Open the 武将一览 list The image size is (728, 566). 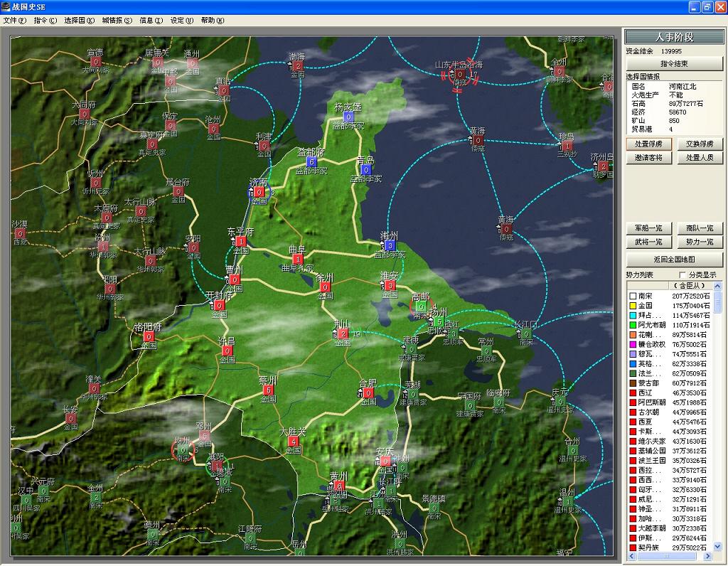648,242
